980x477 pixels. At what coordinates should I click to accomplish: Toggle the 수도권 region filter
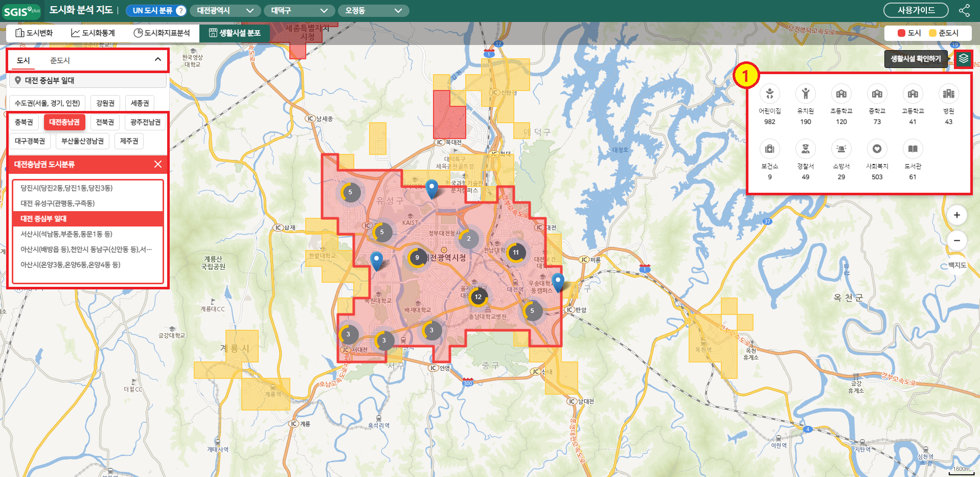47,103
